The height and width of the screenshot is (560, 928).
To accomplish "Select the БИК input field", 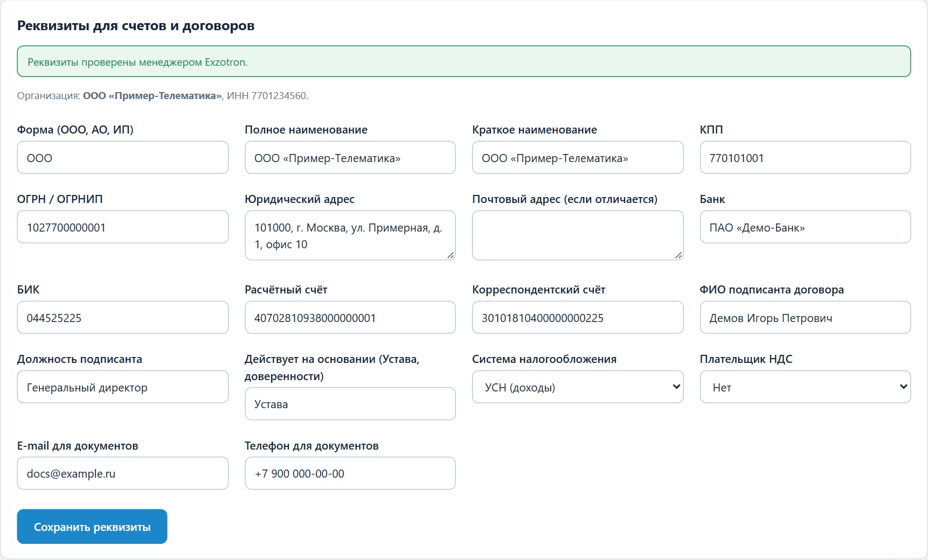I will pyautogui.click(x=123, y=317).
